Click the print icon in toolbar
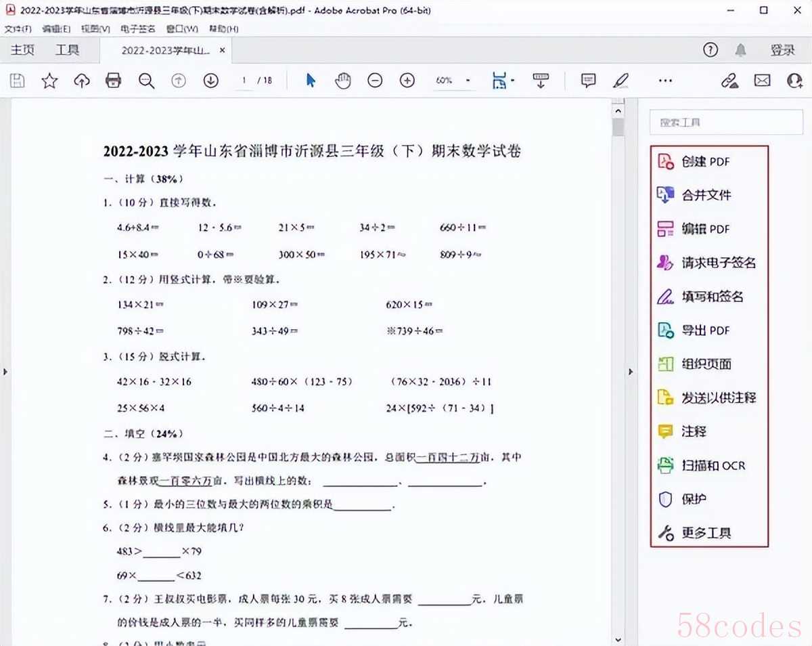Viewport: 812px width, 646px height. [113, 81]
